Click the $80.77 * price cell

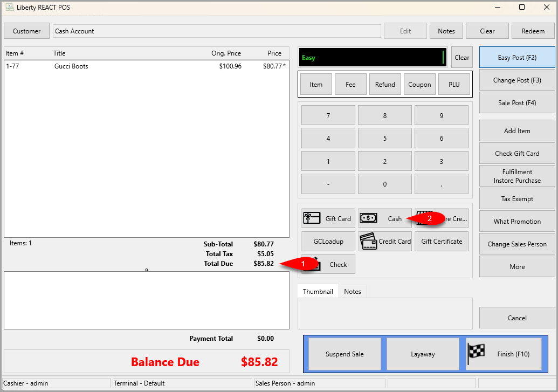tap(274, 66)
